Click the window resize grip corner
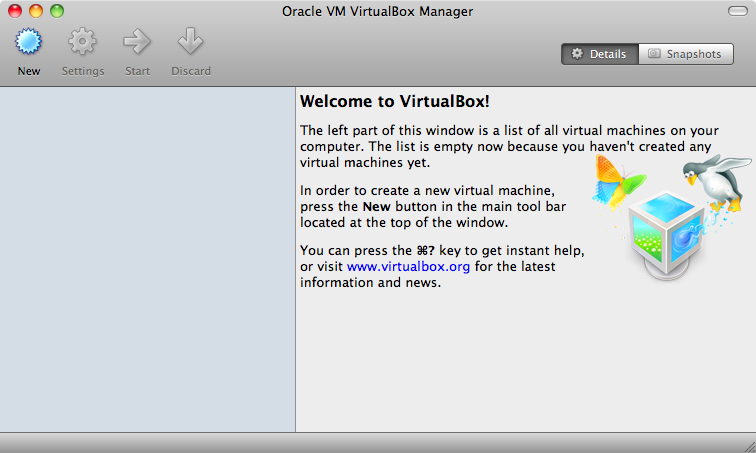The image size is (756, 453). 746,443
